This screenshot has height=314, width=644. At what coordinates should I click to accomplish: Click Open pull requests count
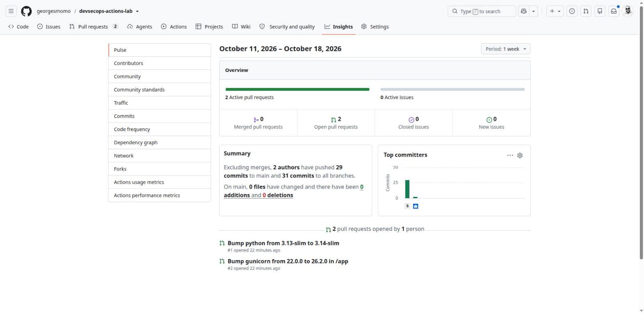click(336, 122)
